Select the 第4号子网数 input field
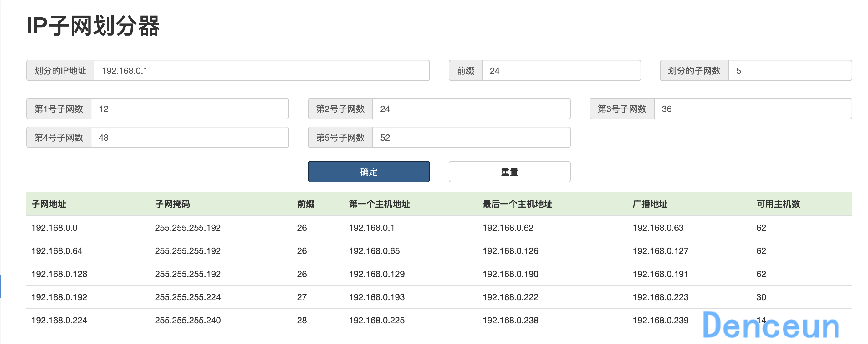The height and width of the screenshot is (344, 868). tap(190, 137)
